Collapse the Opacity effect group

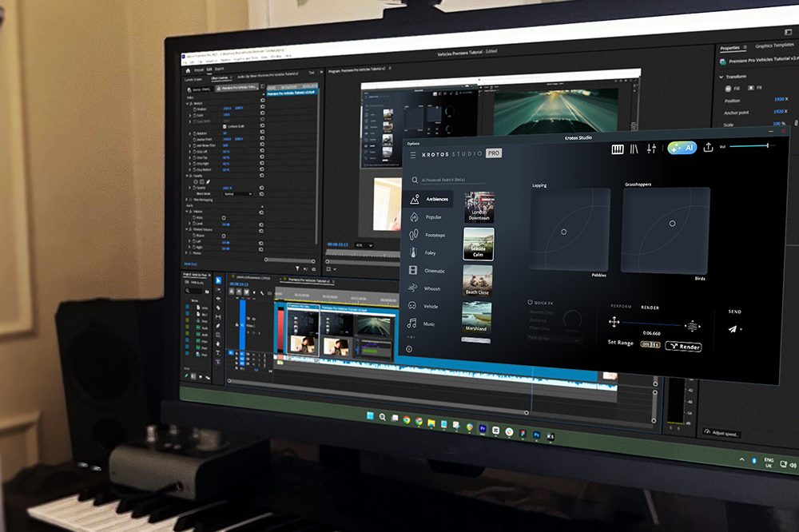[187, 176]
